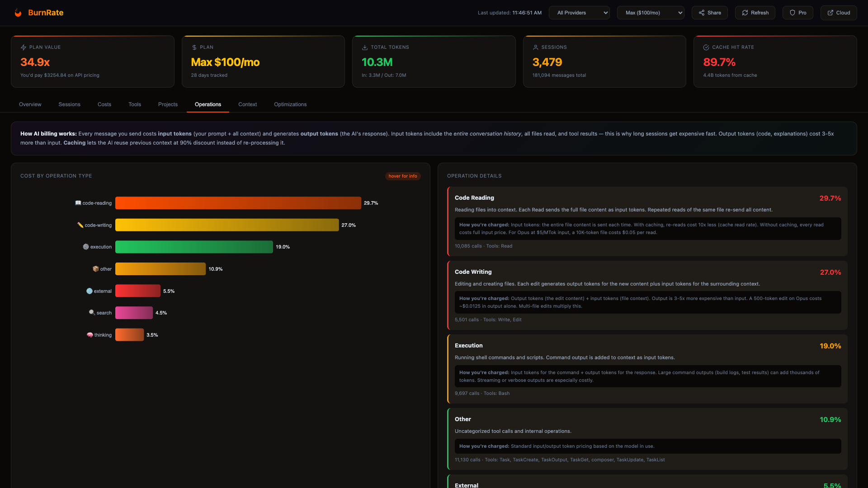The image size is (868, 488).
Task: Select the Context tab
Action: point(247,104)
